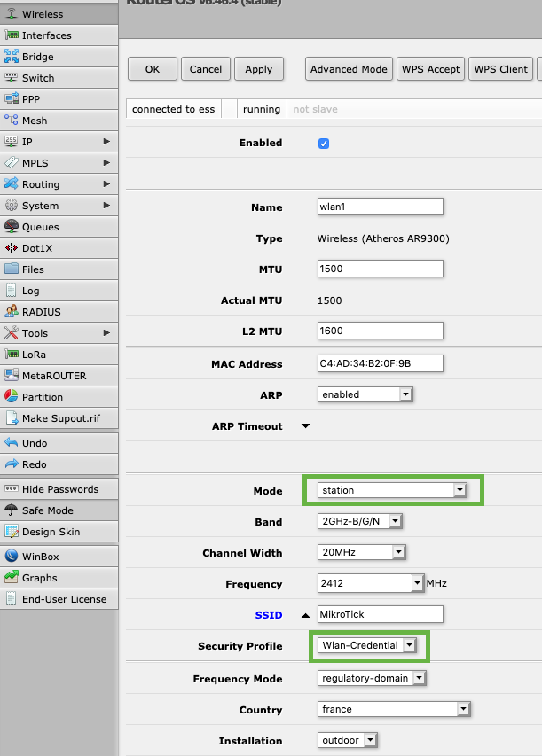Uncheck the Enabled checkbox

324,144
